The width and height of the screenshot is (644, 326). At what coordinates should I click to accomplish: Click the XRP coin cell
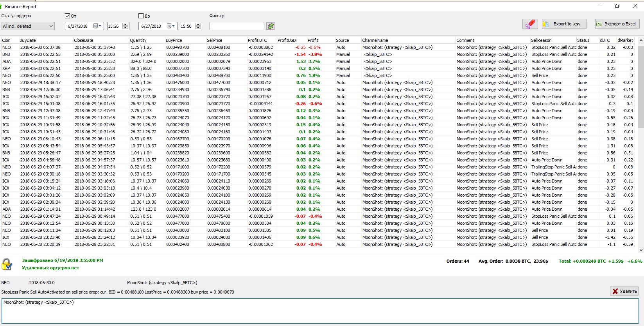coord(6,68)
